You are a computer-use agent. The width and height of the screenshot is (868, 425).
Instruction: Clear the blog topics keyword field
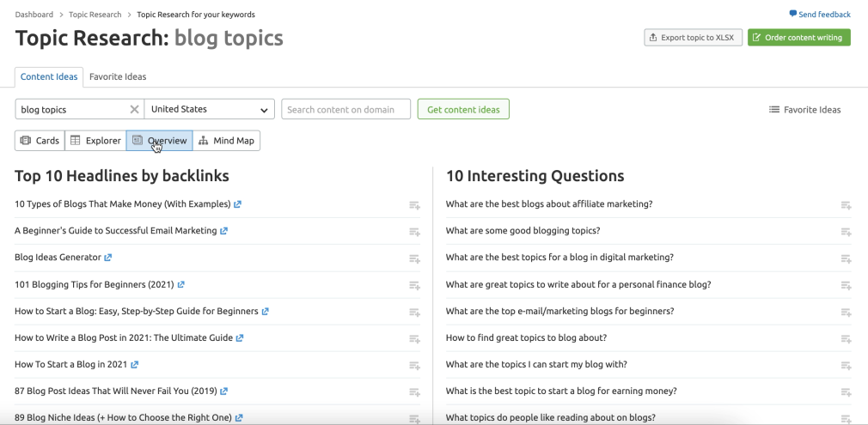[x=134, y=110]
